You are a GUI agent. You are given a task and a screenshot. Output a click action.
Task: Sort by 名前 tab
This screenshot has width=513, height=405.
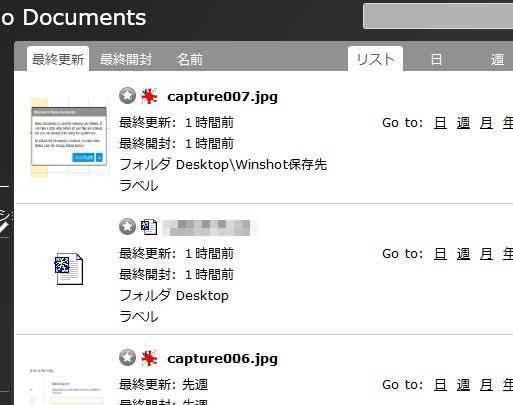pos(190,59)
